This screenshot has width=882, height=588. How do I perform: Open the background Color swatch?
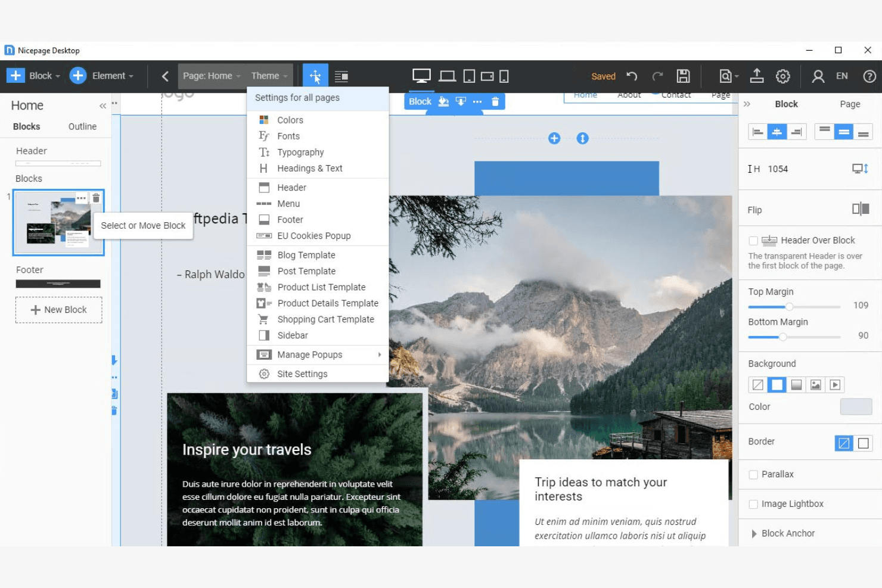coord(856,406)
